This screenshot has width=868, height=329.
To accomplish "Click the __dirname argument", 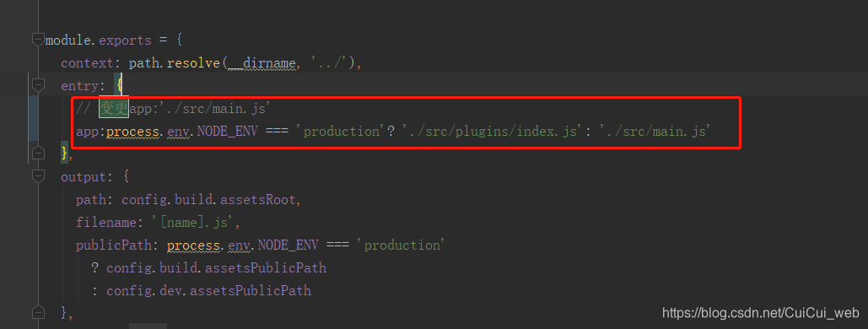I will 261,64.
